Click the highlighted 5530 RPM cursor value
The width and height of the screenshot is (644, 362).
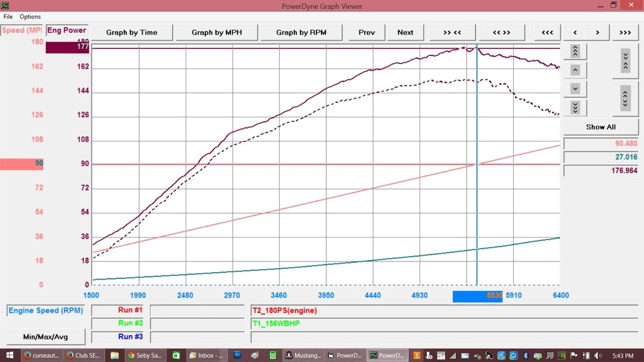click(478, 296)
